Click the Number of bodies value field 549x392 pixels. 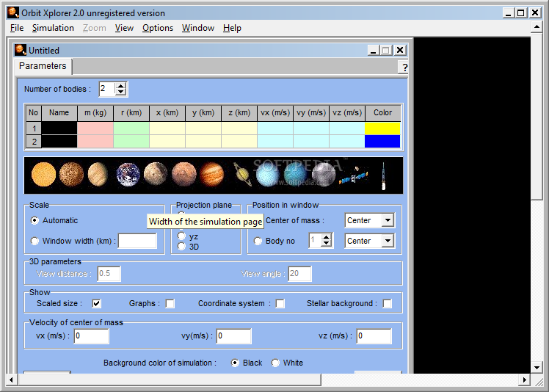[x=106, y=89]
